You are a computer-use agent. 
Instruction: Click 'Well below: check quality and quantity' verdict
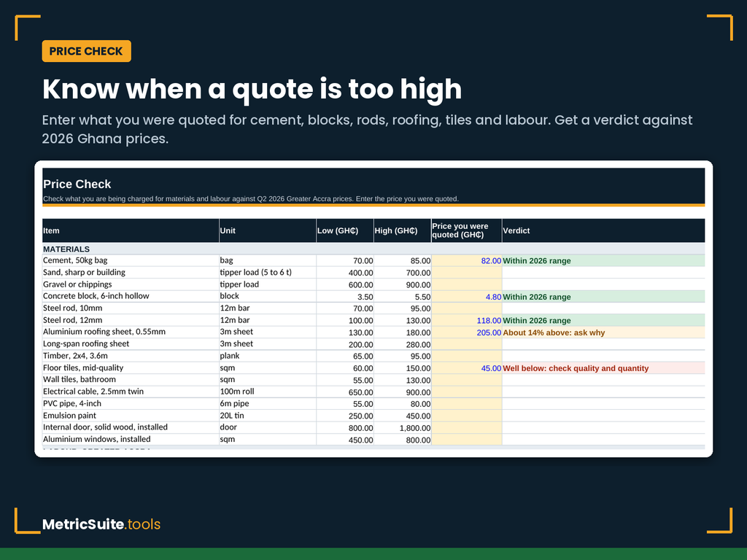603,367
